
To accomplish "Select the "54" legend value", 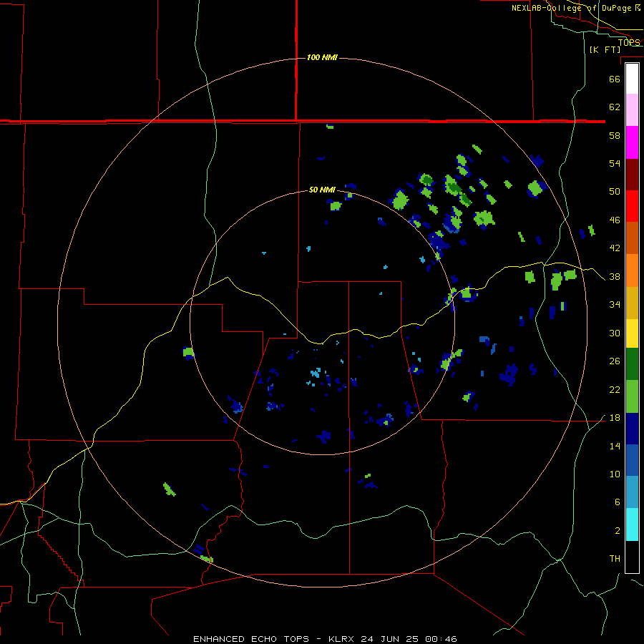I will 615,163.
